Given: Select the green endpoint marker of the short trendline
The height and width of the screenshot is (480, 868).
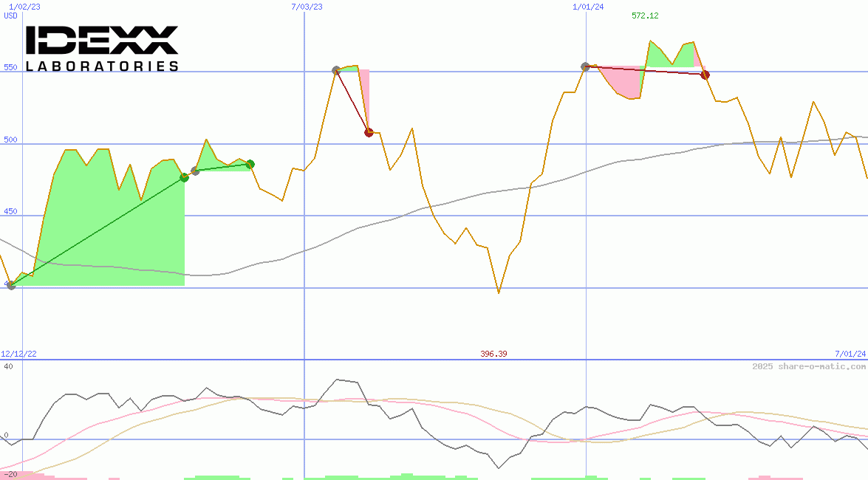Looking at the screenshot, I should pos(249,165).
